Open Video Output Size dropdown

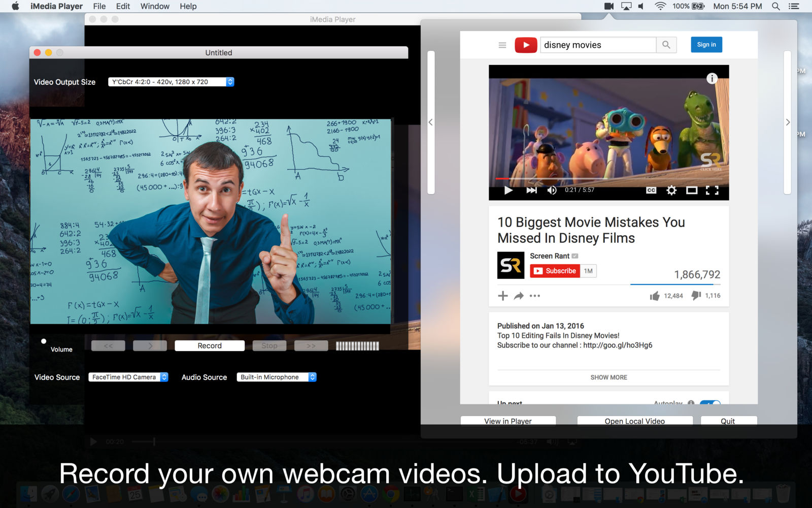[171, 82]
